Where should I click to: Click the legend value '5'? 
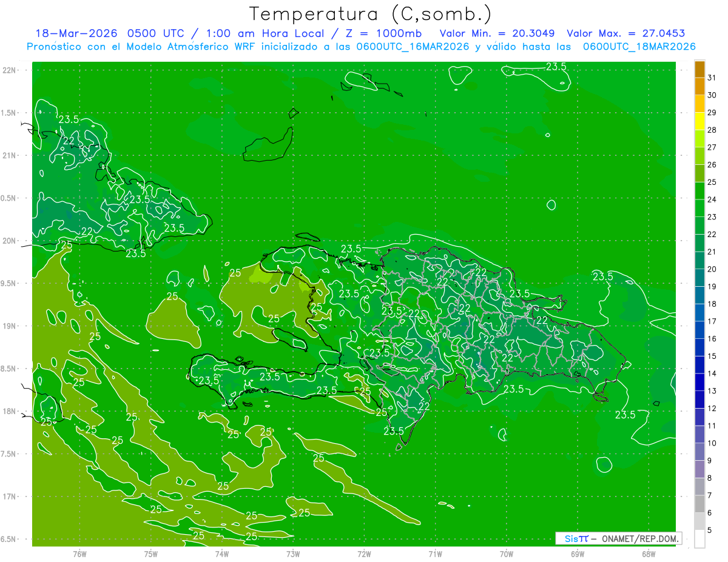710,530
